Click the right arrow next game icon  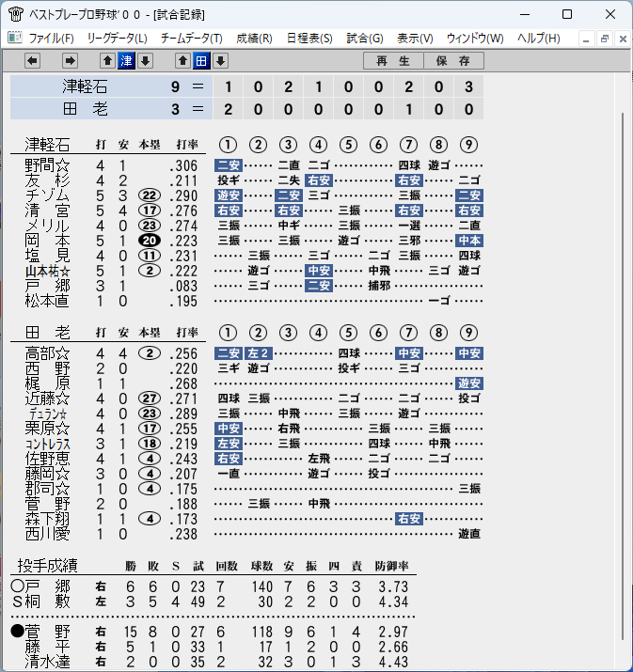(70, 61)
